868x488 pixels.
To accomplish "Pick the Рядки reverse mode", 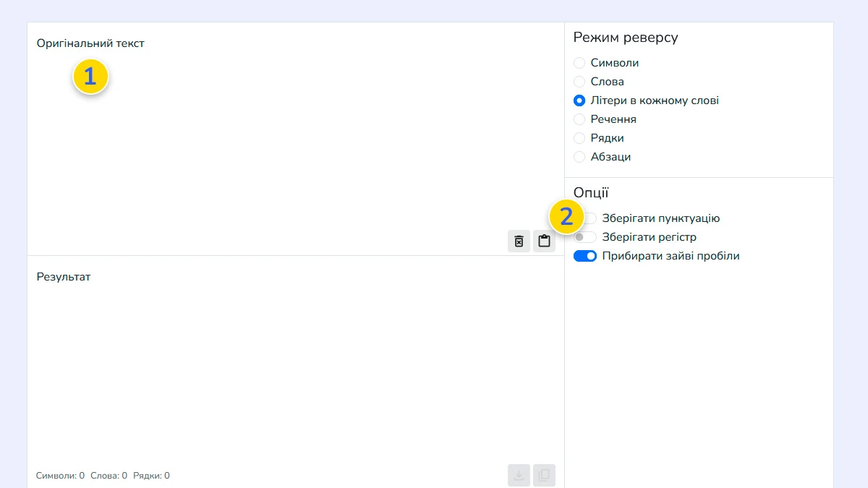I will coord(579,138).
